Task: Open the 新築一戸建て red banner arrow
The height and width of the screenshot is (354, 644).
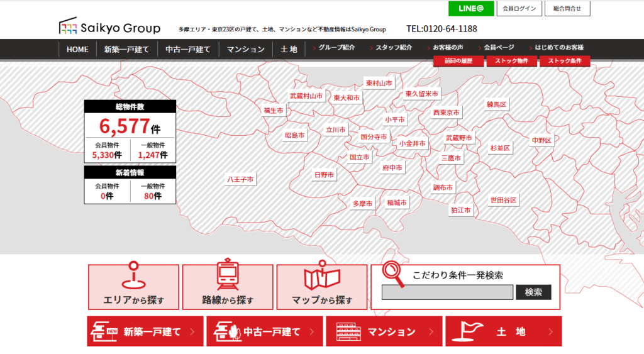Action: coord(192,331)
